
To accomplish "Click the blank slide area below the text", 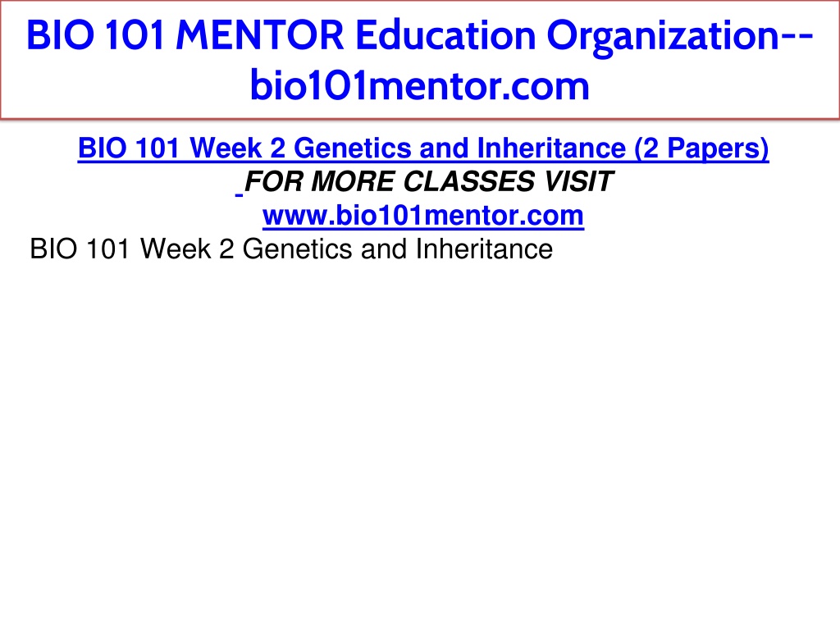I will point(420,440).
